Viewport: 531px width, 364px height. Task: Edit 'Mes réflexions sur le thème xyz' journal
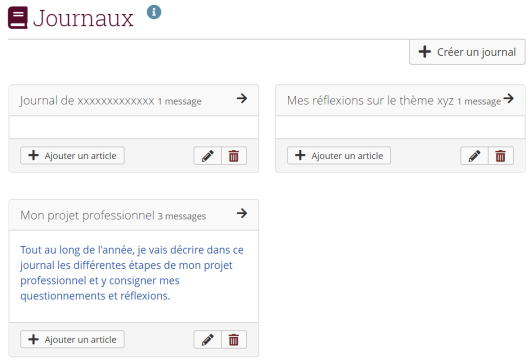click(474, 156)
